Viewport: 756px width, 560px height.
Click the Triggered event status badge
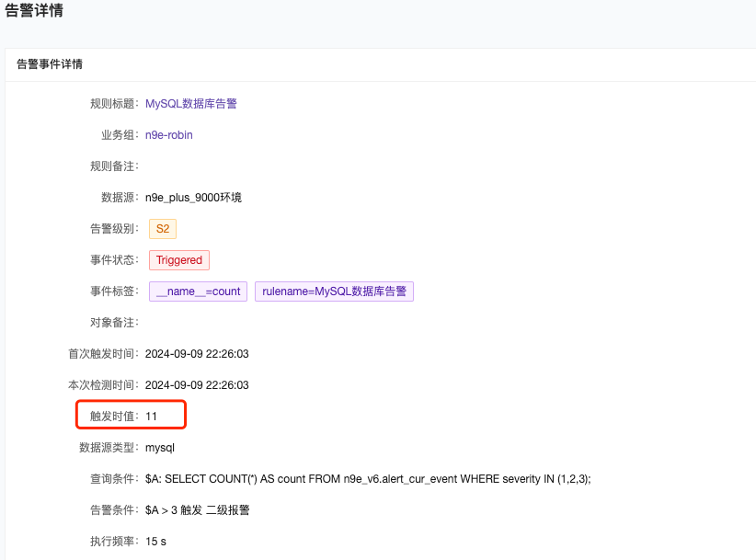178,260
